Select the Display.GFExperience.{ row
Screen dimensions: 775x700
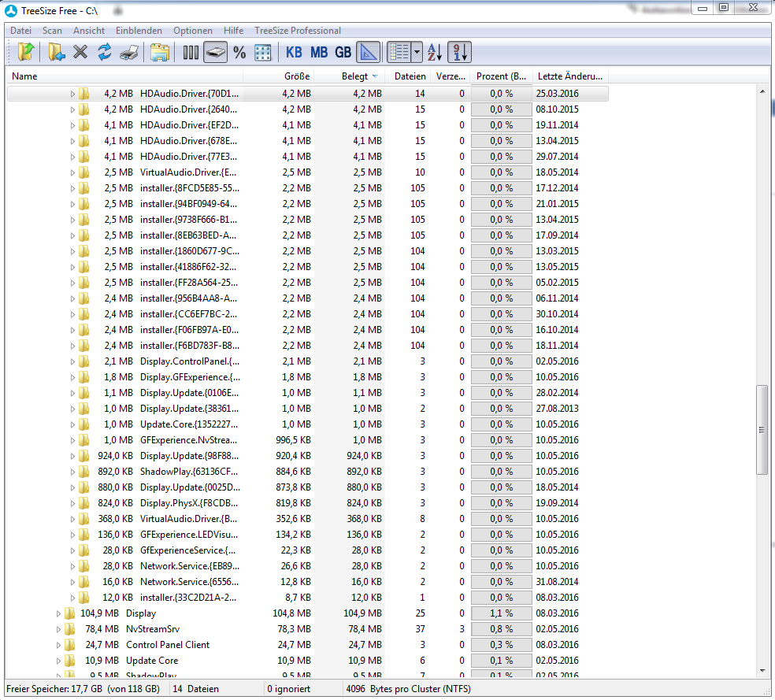pyautogui.click(x=307, y=377)
